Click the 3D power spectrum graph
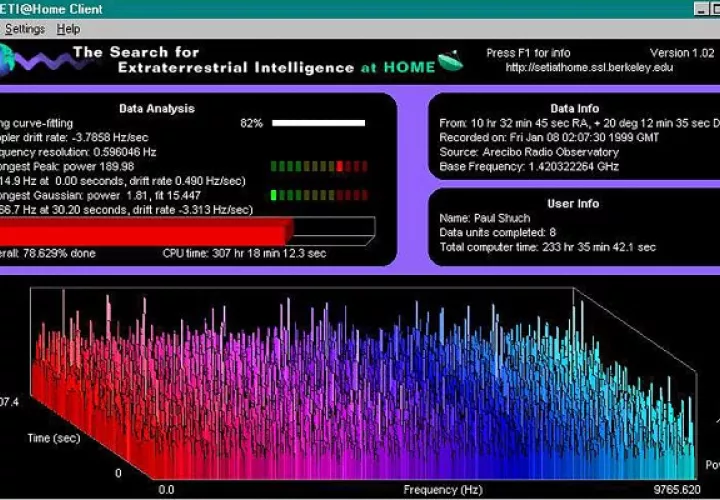 pos(363,383)
